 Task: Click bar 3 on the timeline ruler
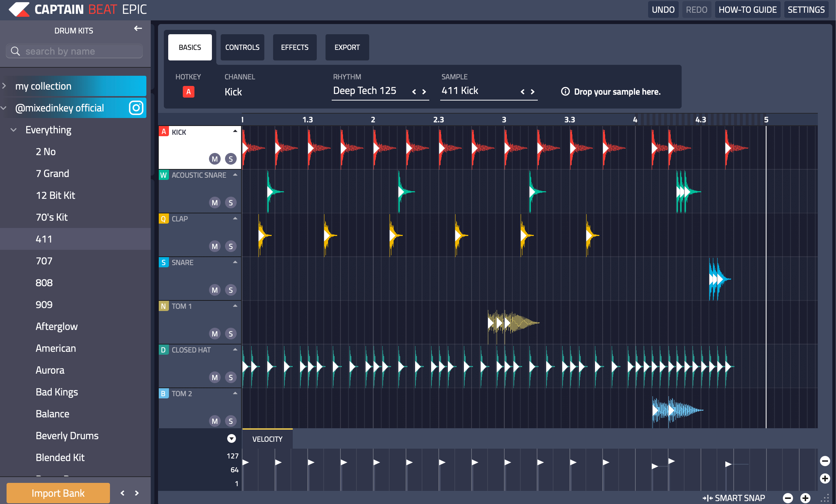pyautogui.click(x=504, y=119)
